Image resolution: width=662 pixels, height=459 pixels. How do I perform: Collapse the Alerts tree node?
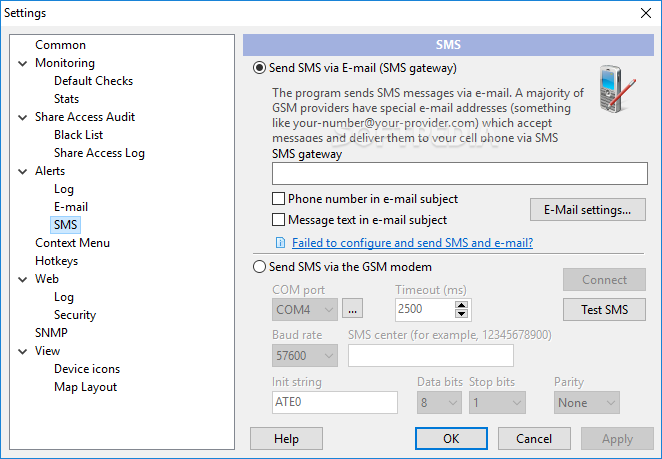coord(23,171)
